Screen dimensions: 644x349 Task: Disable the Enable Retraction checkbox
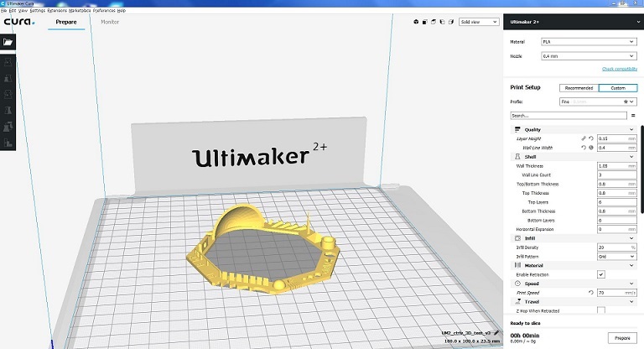coord(601,274)
